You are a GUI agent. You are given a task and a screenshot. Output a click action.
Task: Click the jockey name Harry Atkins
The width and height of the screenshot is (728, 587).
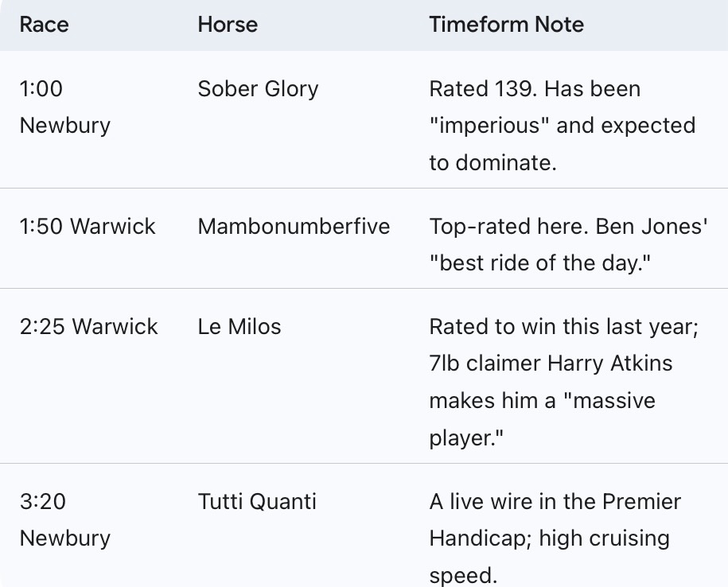610,363
